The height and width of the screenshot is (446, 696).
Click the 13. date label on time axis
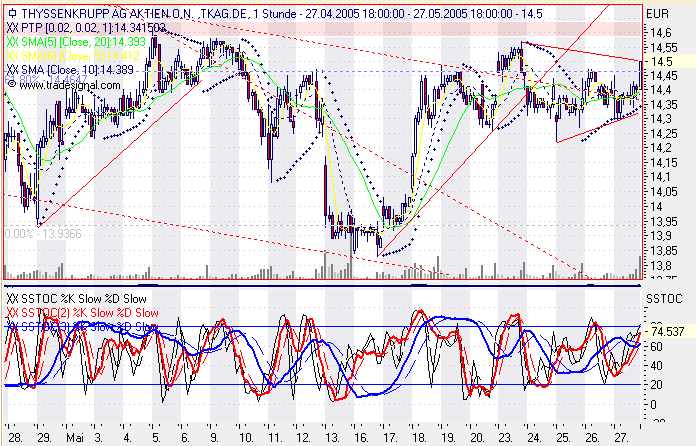[x=332, y=438]
